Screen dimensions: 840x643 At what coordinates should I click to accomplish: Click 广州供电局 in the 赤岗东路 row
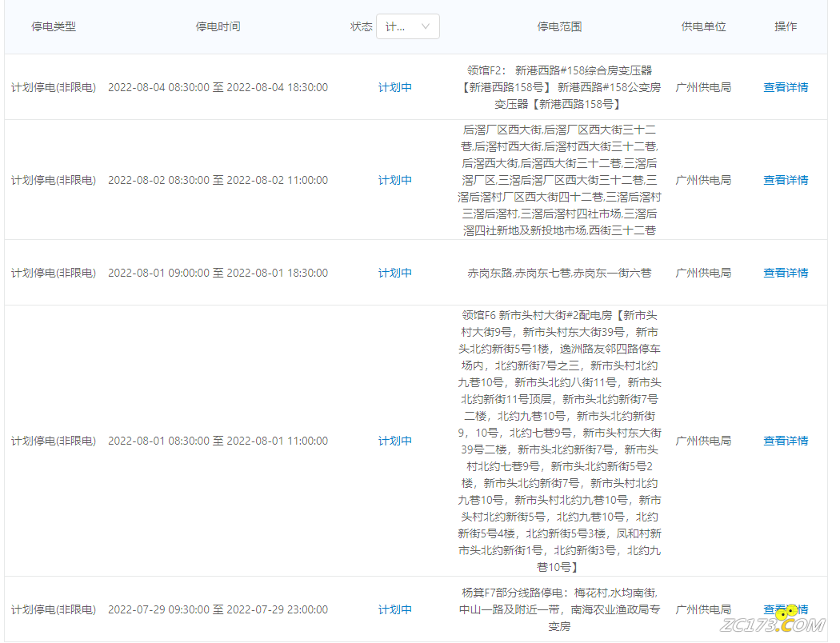(703, 273)
